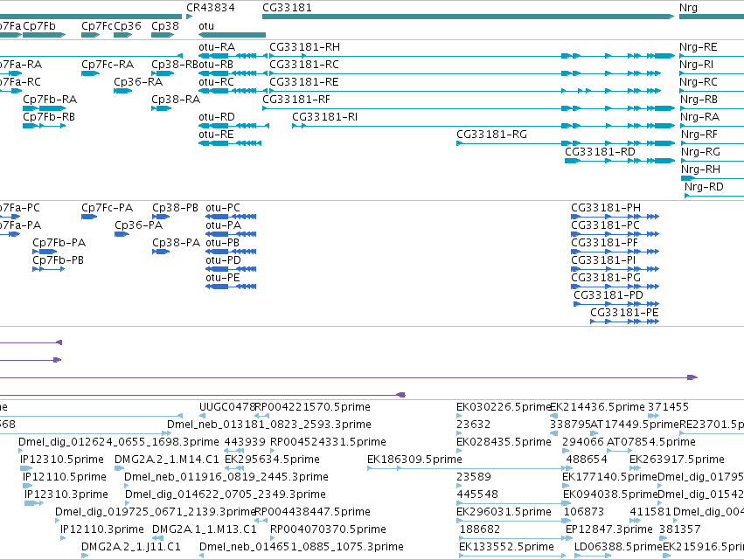
Task: Select transcript CG33181-RI
Action: click(483, 126)
